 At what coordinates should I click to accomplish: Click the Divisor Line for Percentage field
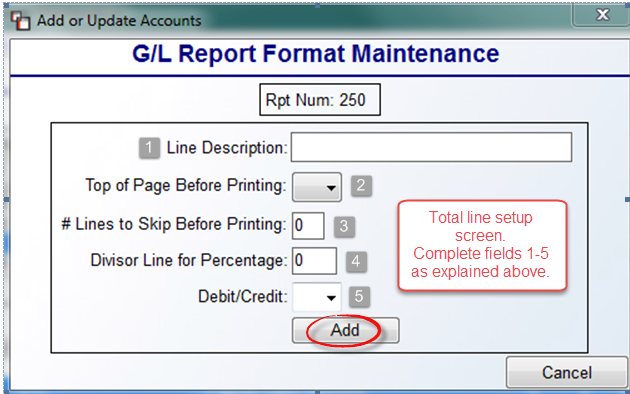pyautogui.click(x=314, y=261)
